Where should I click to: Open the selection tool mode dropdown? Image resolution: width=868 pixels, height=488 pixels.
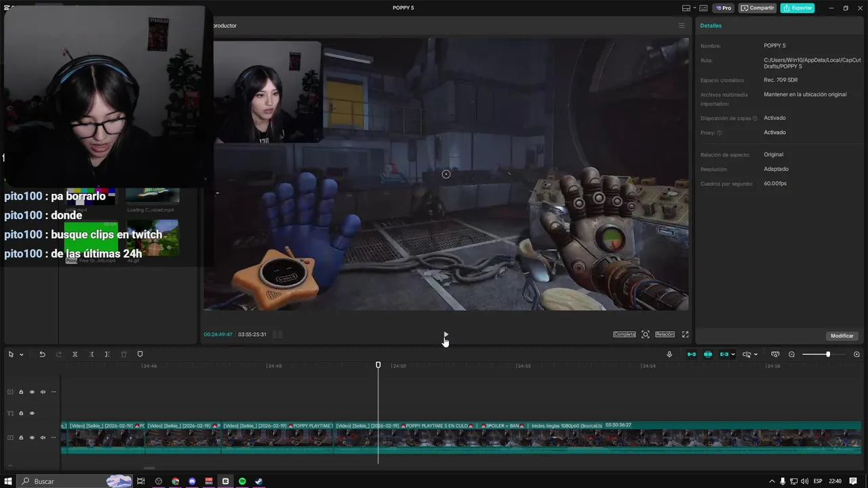click(x=22, y=354)
